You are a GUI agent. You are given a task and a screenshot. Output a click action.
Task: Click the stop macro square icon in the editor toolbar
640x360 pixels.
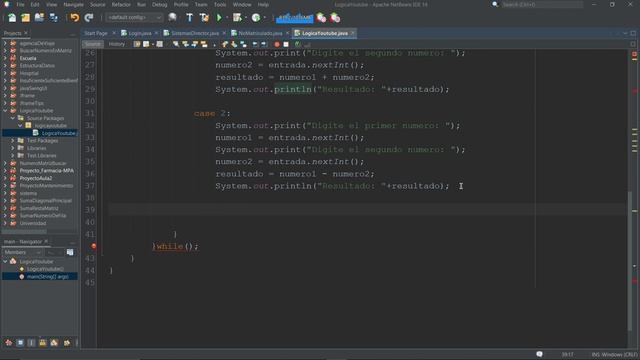coord(286,44)
